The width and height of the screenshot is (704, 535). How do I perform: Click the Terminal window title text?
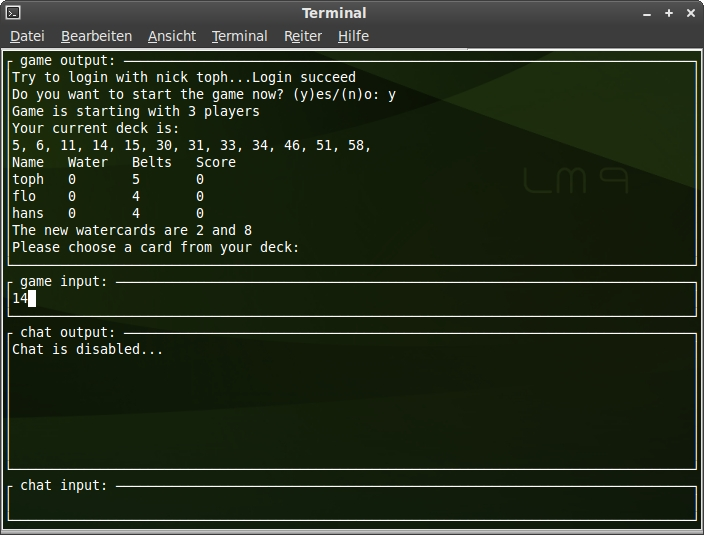pos(334,13)
